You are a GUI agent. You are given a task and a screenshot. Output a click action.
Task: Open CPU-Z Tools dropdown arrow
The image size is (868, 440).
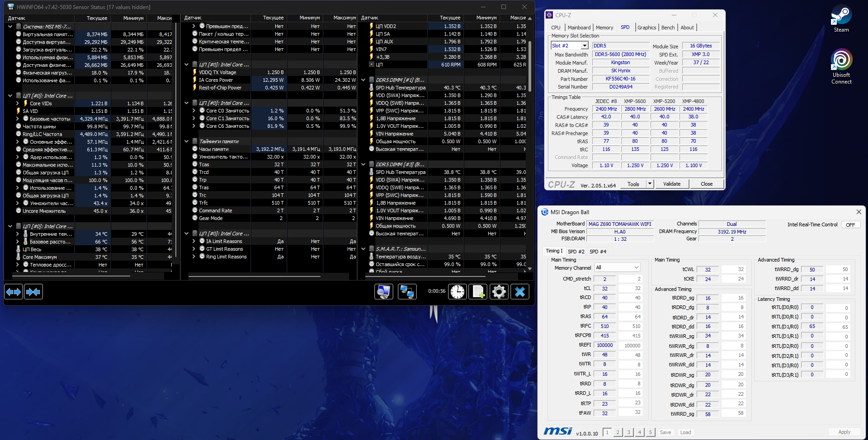[650, 184]
